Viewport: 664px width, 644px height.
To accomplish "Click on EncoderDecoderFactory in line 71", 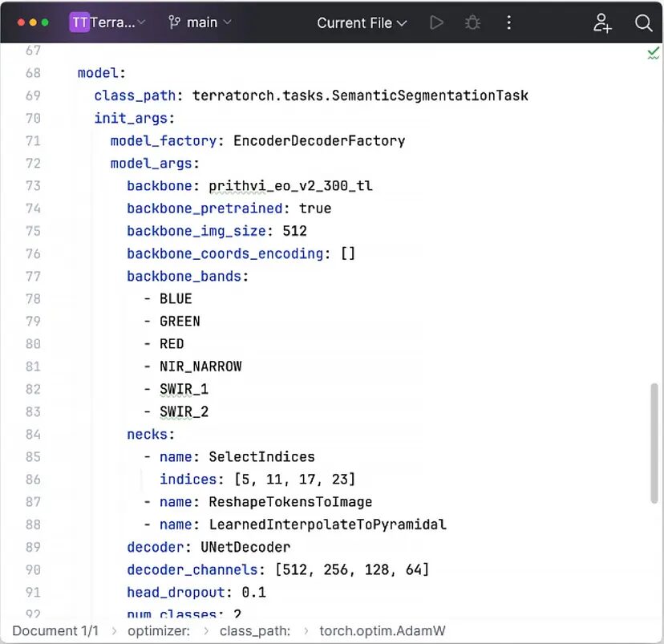I will click(319, 140).
